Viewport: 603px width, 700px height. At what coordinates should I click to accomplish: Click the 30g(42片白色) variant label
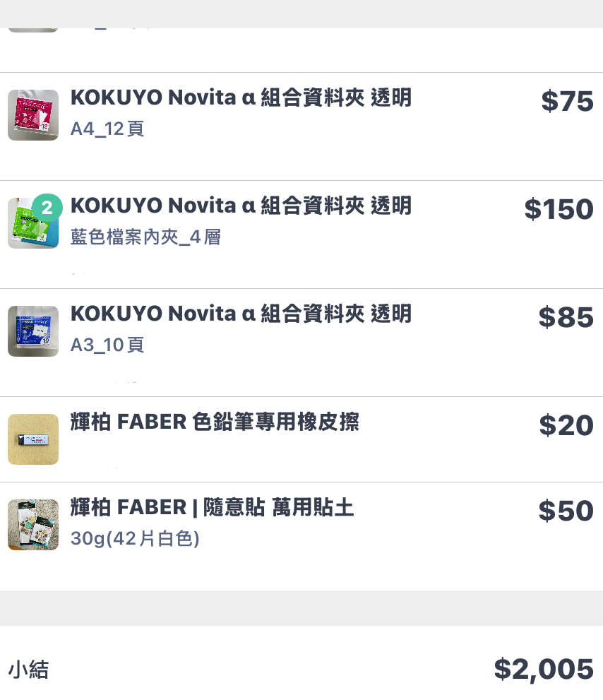[135, 539]
